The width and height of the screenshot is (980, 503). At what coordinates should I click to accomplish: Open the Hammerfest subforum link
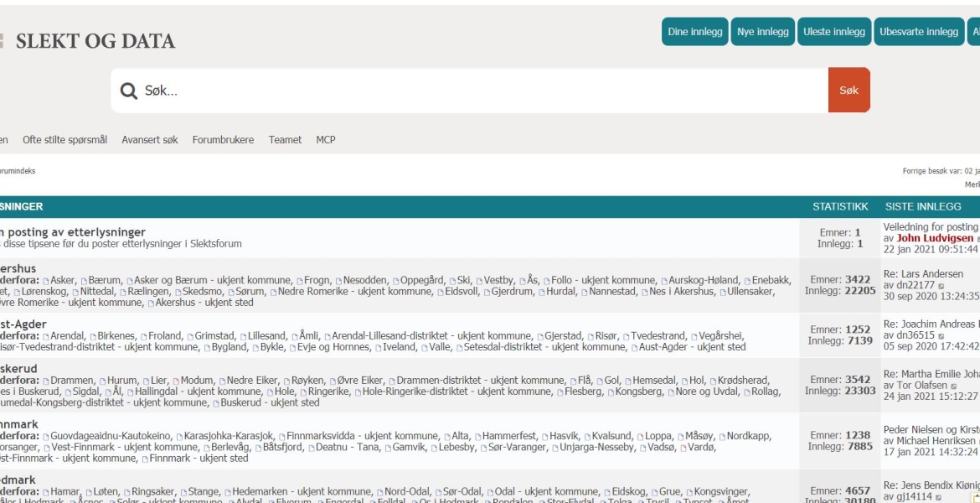[508, 436]
